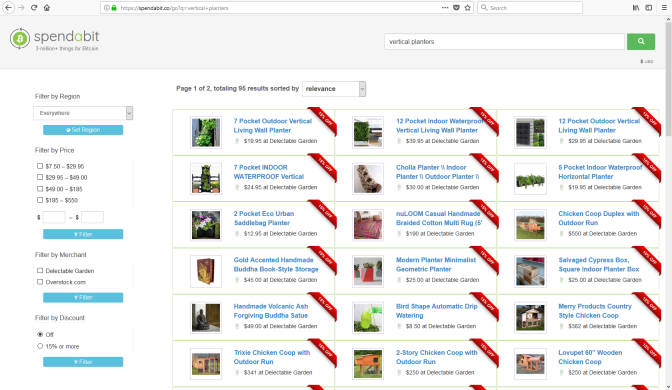Go to browser home icon
The image size is (672, 390).
(x=47, y=8)
